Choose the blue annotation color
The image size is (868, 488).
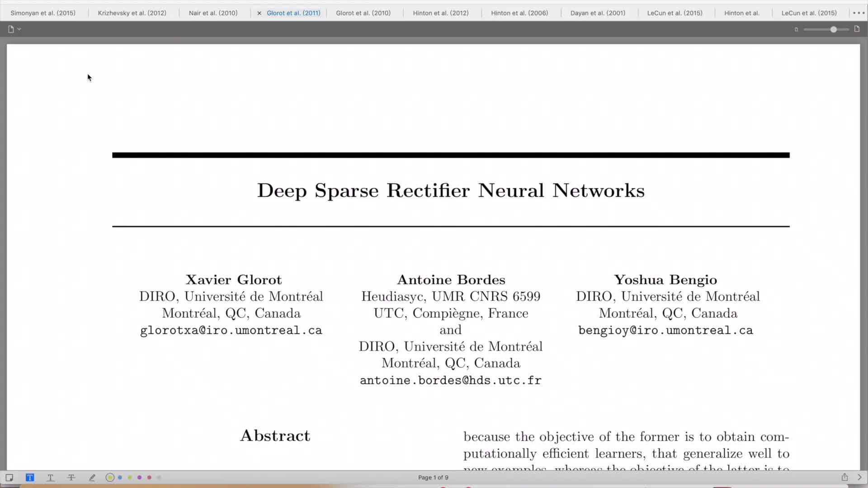click(120, 478)
